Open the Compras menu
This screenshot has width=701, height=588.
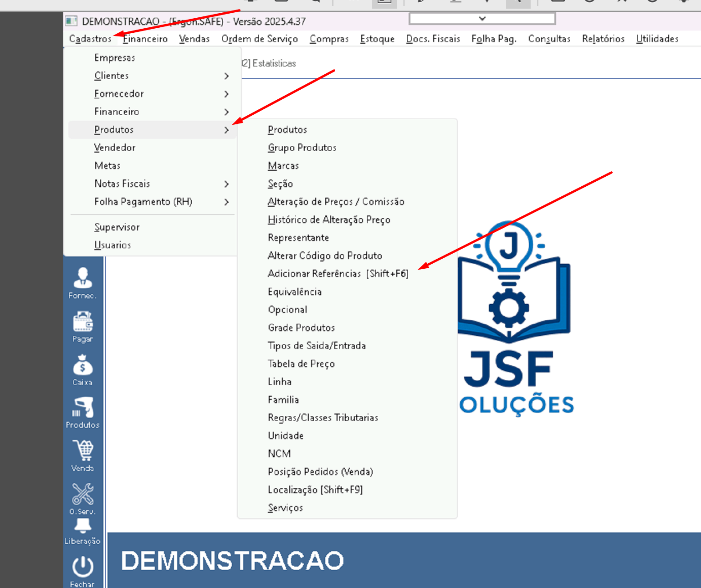(329, 39)
